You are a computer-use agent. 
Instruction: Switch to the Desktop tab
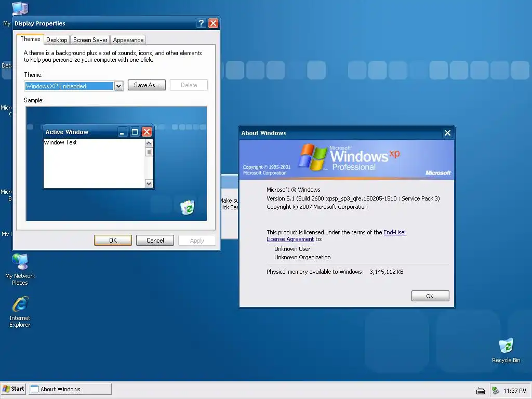point(57,39)
